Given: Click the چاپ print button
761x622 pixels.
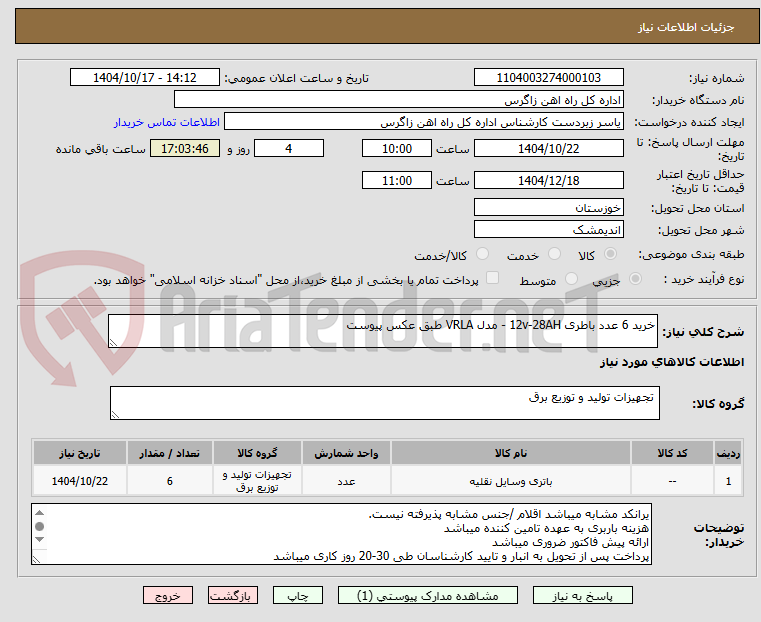Looking at the screenshot, I should pos(298,595).
